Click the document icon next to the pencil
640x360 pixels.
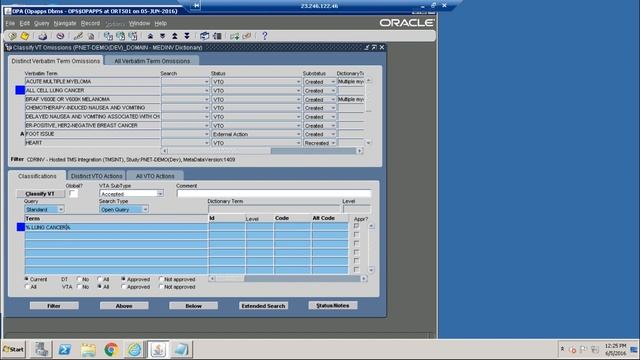[91, 36]
